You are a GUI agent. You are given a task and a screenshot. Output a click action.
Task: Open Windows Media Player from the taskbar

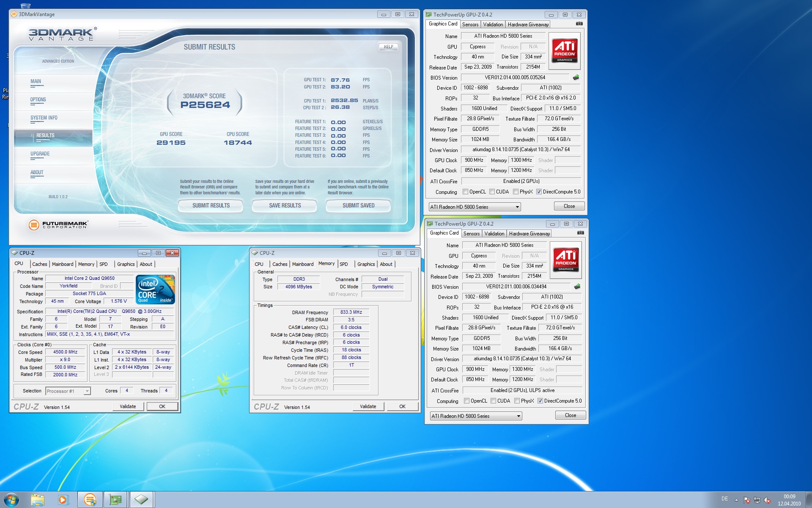63,500
